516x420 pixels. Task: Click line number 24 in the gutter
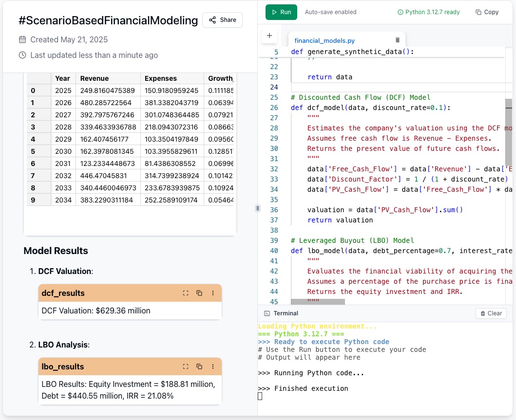click(274, 87)
